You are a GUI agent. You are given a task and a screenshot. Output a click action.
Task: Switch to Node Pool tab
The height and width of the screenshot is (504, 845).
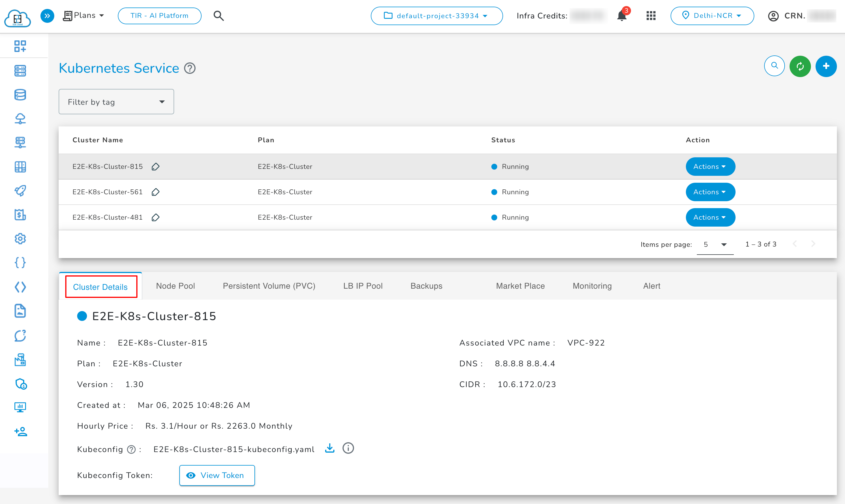pos(175,286)
